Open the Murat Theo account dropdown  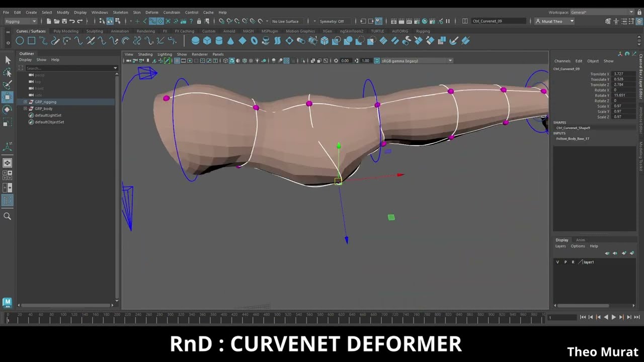click(554, 21)
